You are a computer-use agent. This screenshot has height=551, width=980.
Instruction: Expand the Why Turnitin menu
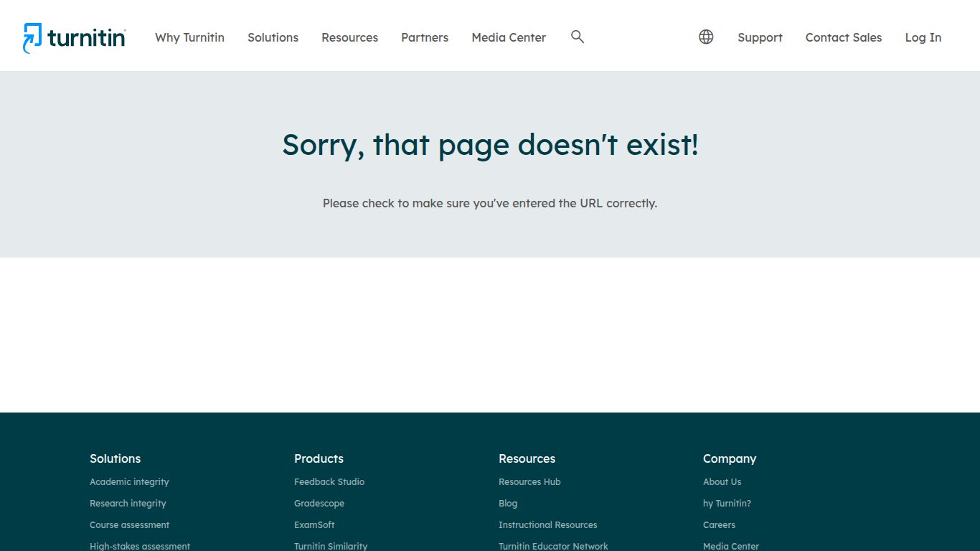(189, 37)
